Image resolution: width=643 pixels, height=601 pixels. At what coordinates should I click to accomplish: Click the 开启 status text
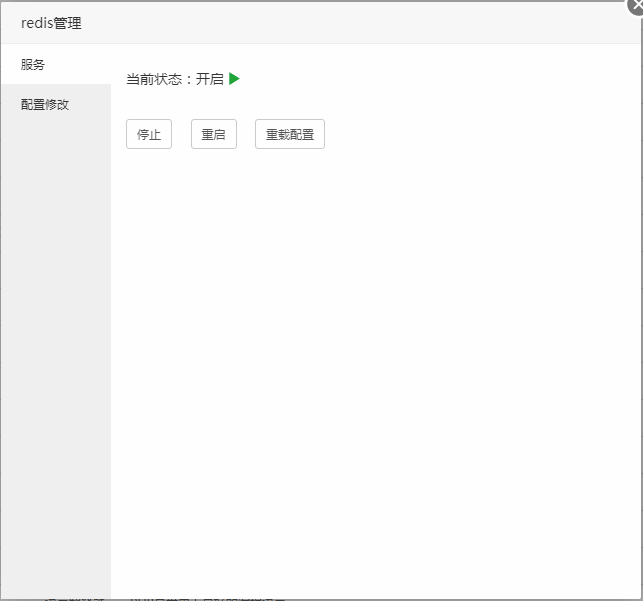210,79
